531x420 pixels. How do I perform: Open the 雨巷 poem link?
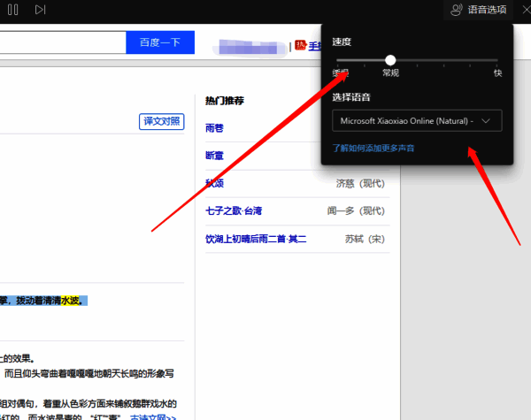[214, 128]
